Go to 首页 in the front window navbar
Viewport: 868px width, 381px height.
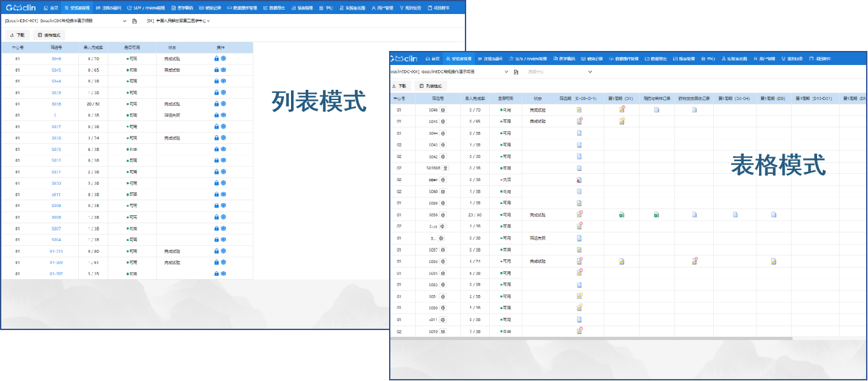[432, 59]
